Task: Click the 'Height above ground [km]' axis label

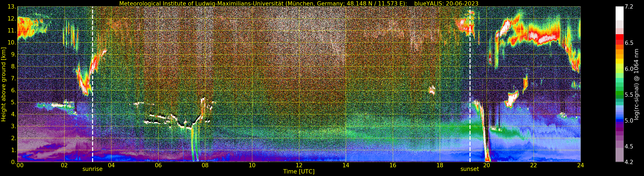Action: click(3, 84)
